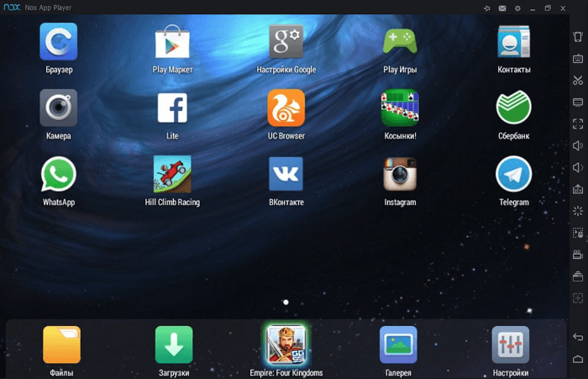Launch the Instagram app
Screen dimensions: 588x379
tap(400, 175)
